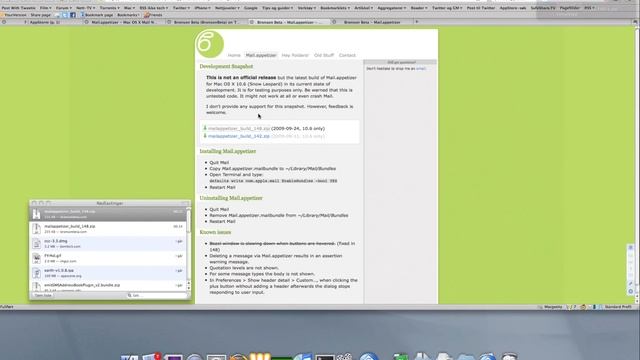Click the Known issues heading
The width and height of the screenshot is (640, 360).
[x=215, y=232]
